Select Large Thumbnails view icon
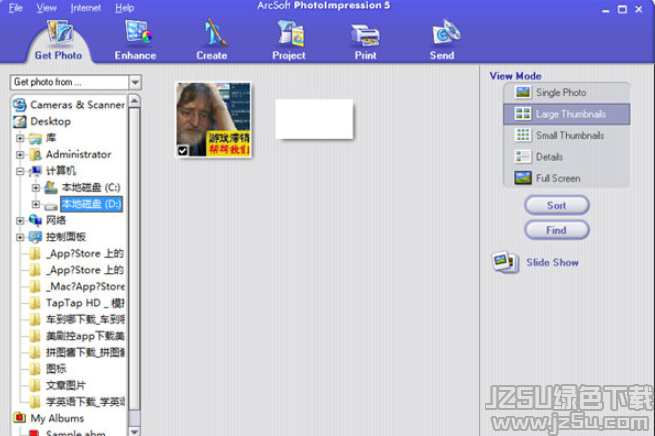Screen dimensions: 655x436 coord(523,114)
